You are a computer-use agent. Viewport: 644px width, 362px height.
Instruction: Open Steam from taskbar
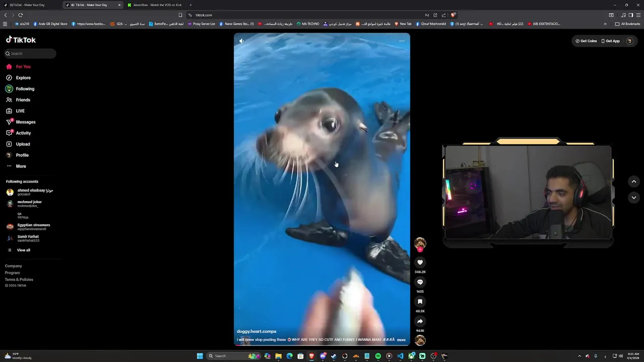pyautogui.click(x=334, y=356)
